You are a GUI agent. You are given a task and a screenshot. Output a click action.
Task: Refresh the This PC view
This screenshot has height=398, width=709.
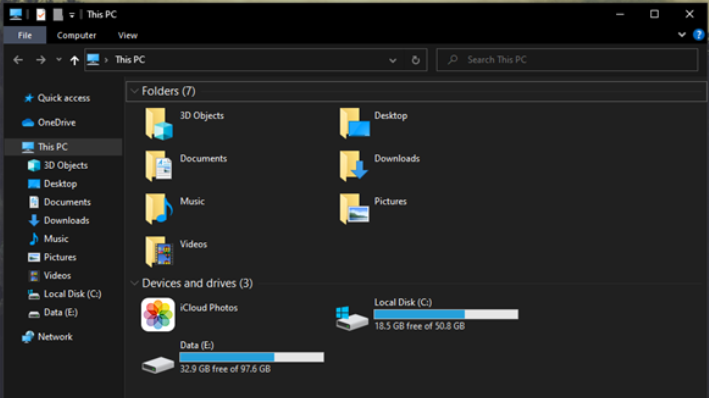[416, 60]
